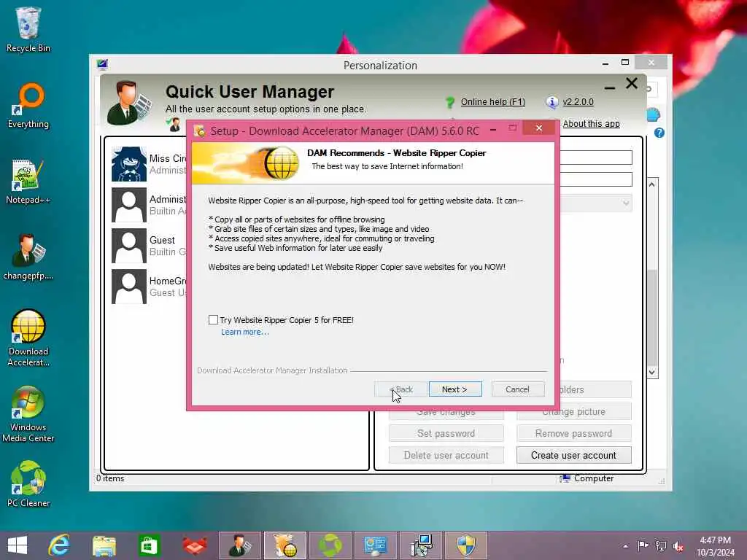Open the network tray icon

[x=660, y=546]
